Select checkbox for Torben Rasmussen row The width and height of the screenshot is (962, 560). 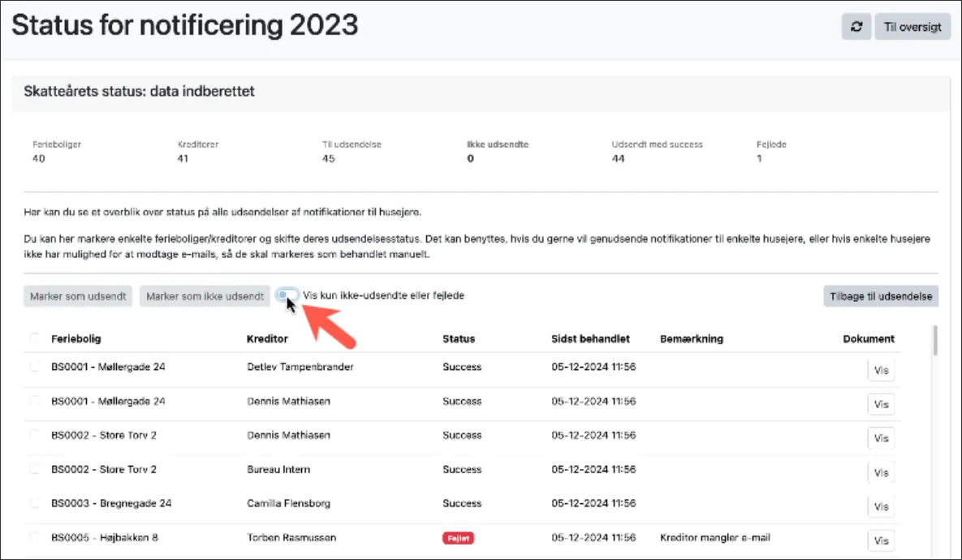(35, 537)
